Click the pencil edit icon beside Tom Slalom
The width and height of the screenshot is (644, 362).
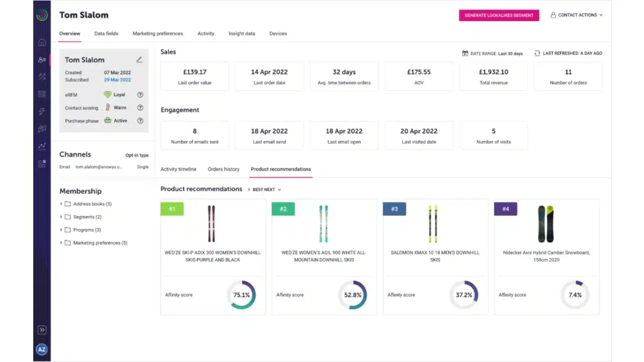140,60
